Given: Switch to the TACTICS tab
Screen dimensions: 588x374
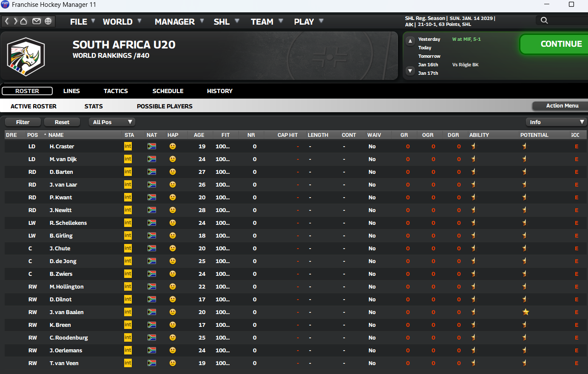Looking at the screenshot, I should point(116,91).
